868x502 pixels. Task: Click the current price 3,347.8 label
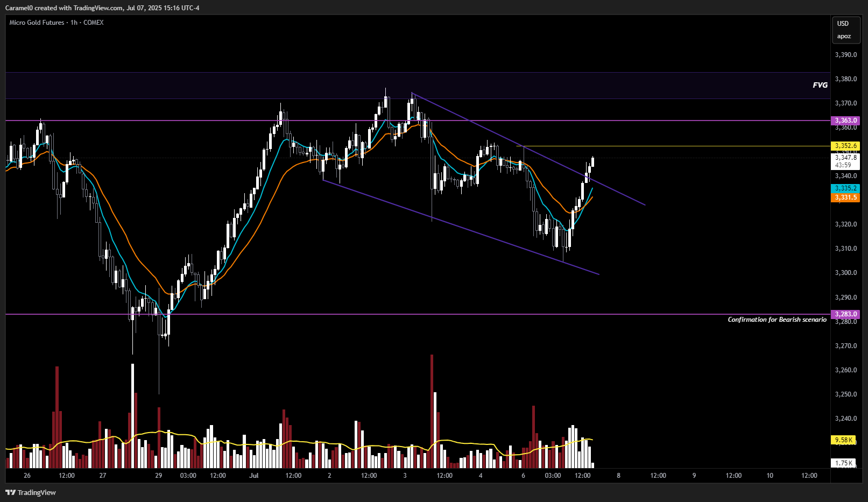846,158
